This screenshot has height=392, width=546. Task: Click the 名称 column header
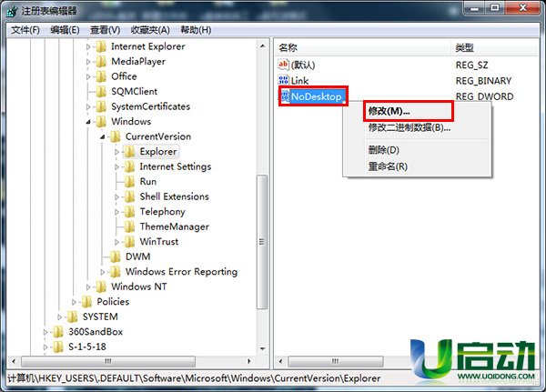[x=362, y=47]
